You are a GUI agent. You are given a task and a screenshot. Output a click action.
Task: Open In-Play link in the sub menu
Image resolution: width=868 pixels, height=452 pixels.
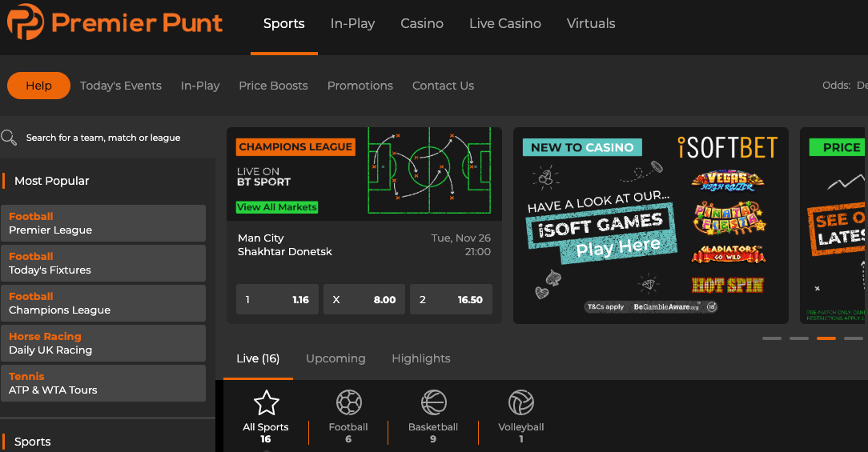[x=200, y=86]
